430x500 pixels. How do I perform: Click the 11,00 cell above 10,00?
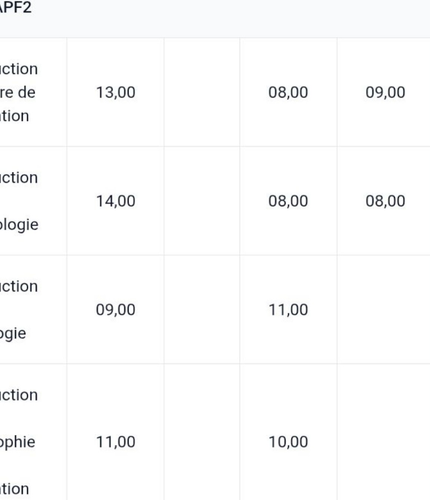288,310
